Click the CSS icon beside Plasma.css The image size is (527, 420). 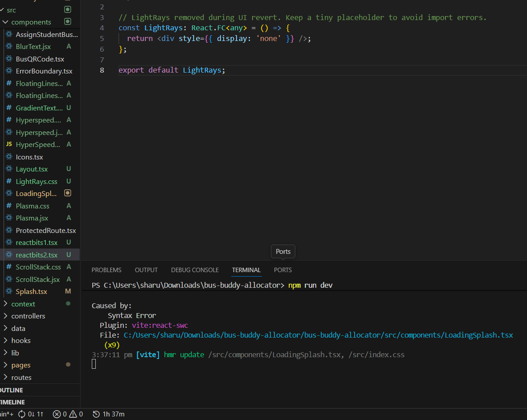point(9,206)
